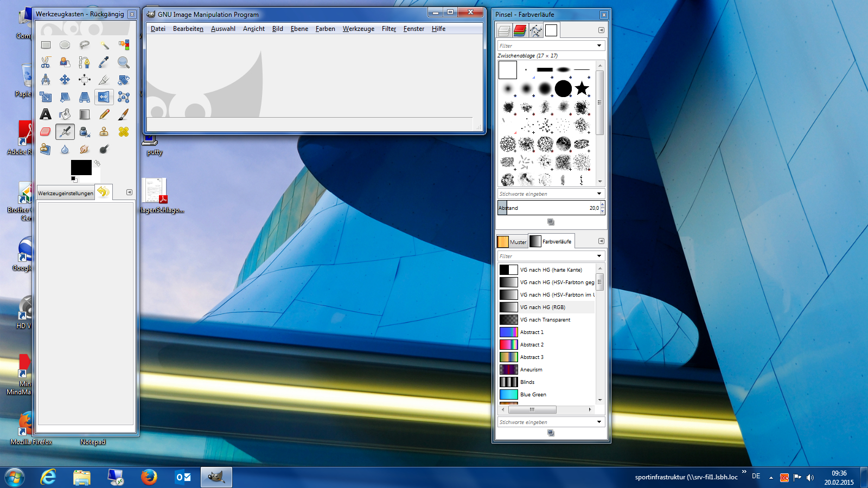This screenshot has width=868, height=488.
Task: Open the Datei menu
Action: (x=158, y=29)
